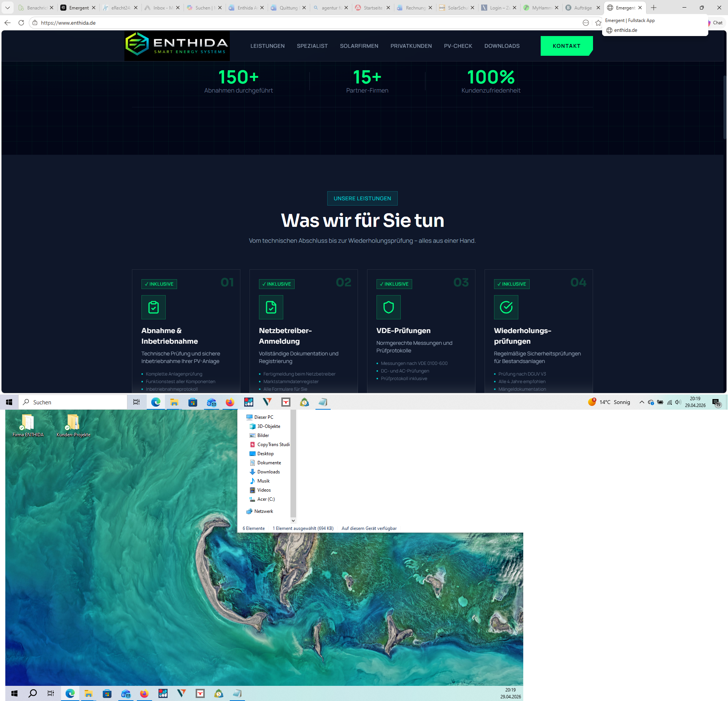Open the tab list dropdown chevron

pyautogui.click(x=7, y=8)
